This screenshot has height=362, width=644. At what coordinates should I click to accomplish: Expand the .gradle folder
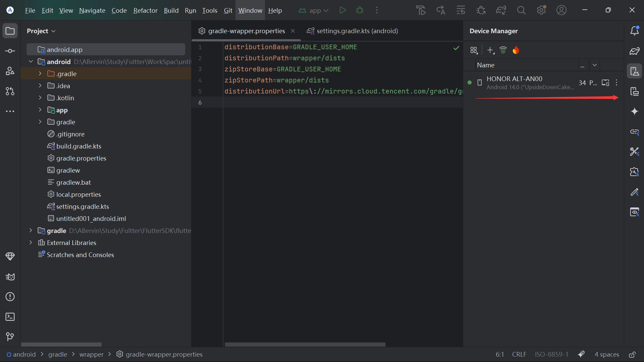coord(40,74)
